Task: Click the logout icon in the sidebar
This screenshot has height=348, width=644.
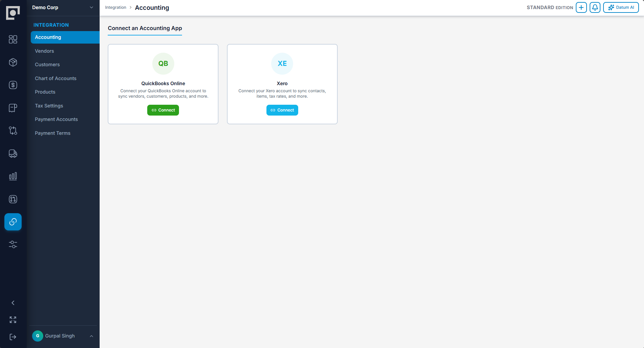Action: 13,337
